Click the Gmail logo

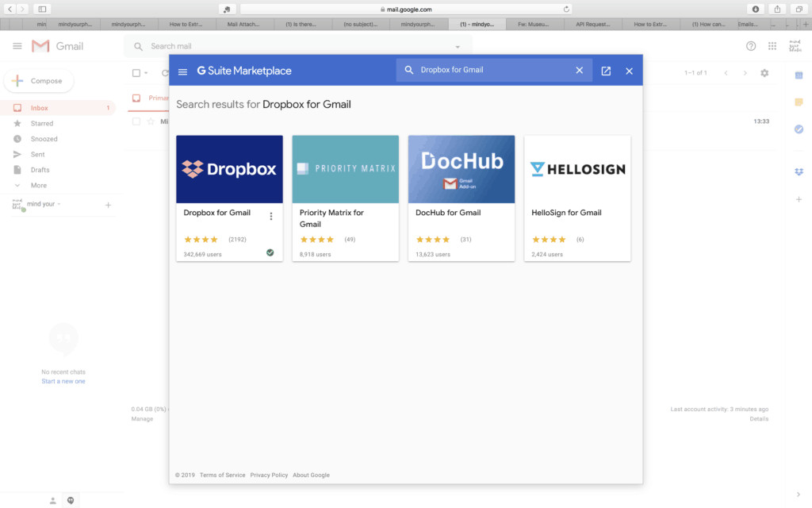57,46
